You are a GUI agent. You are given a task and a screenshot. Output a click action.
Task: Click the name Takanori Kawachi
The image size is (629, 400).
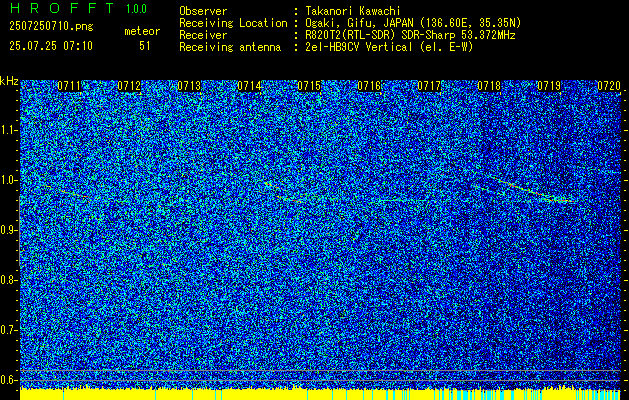click(x=353, y=11)
